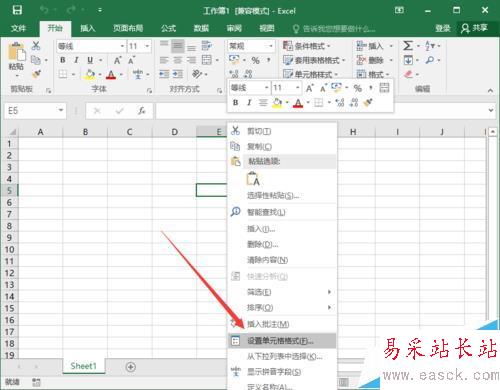Toggle Bold in ribbon font group
Image resolution: width=500 pixels, height=390 pixels.
point(63,60)
